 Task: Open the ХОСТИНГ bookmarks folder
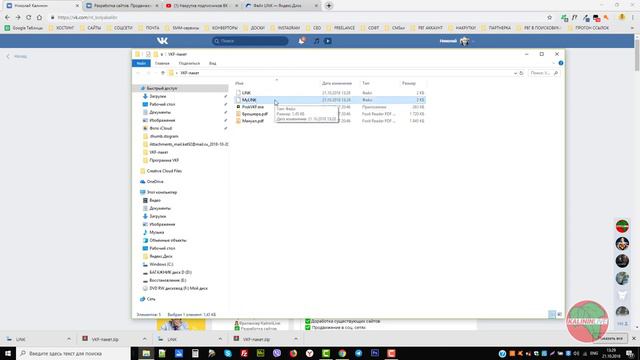62,28
